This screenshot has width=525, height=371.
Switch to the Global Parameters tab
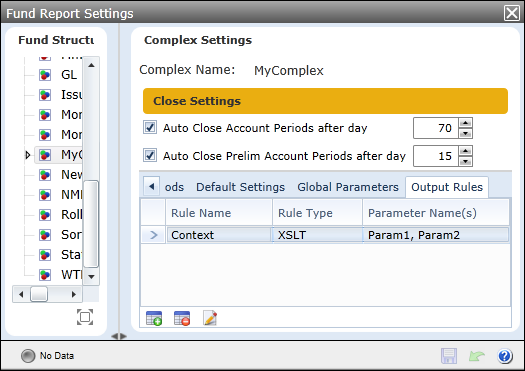click(348, 187)
